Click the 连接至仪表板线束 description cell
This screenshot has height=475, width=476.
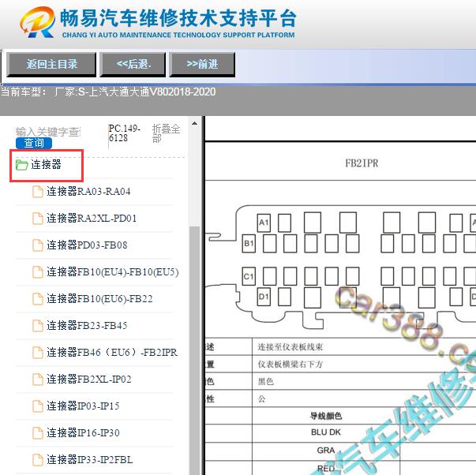click(290, 347)
